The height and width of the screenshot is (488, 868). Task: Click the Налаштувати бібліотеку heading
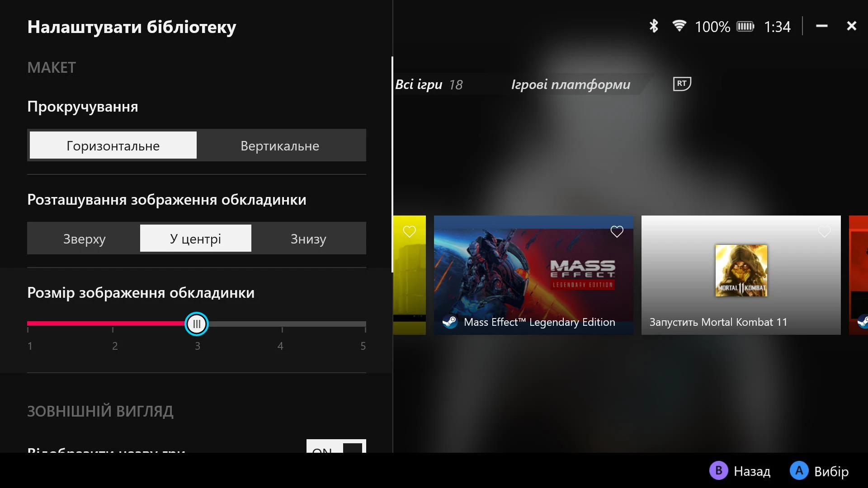coord(132,27)
